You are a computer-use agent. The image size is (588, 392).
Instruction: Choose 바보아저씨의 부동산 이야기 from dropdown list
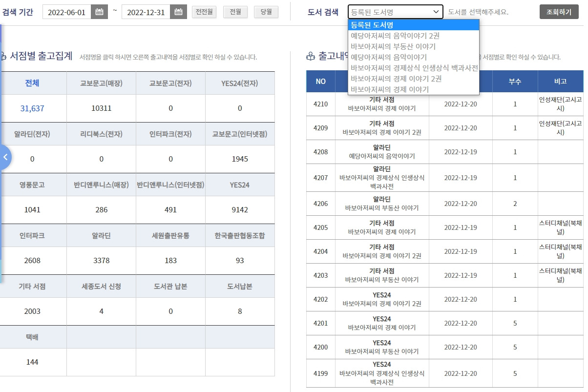(414, 46)
